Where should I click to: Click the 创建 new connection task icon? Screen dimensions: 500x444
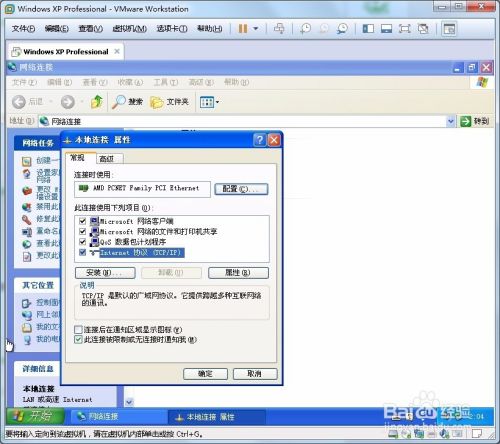click(x=27, y=161)
